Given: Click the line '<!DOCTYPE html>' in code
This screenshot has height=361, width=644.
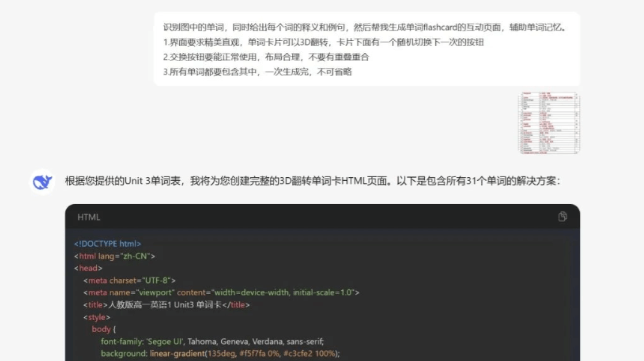Looking at the screenshot, I should click(x=108, y=244).
